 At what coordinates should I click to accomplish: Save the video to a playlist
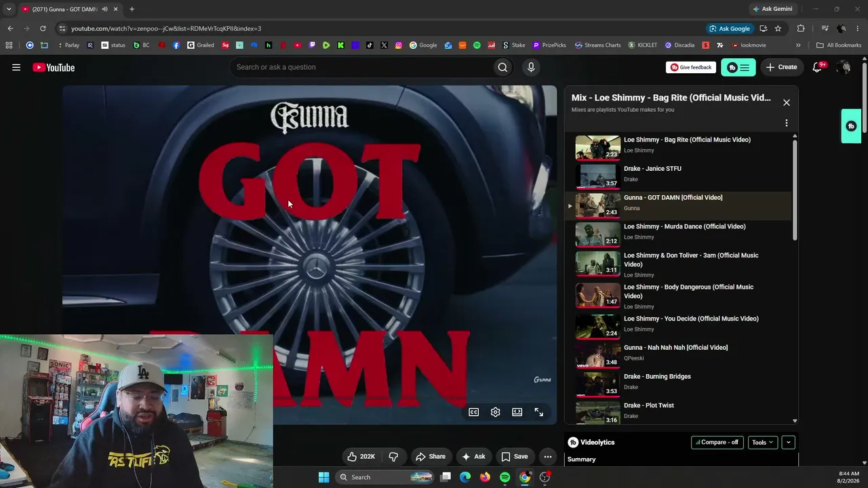coord(514,456)
